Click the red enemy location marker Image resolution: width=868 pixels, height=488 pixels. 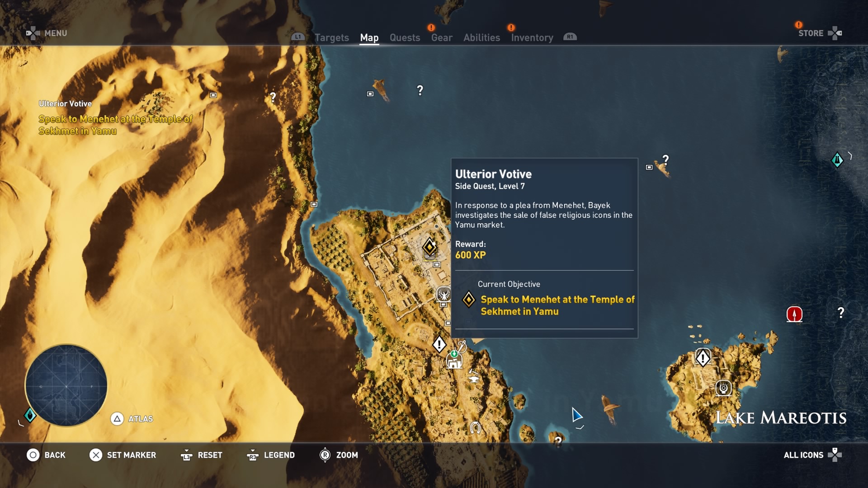[794, 314]
